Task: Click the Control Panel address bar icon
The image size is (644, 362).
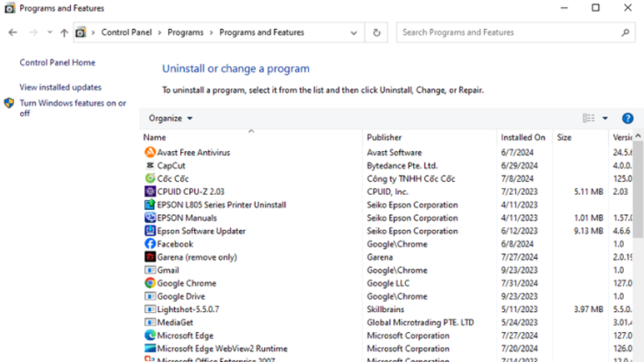Action: [81, 32]
